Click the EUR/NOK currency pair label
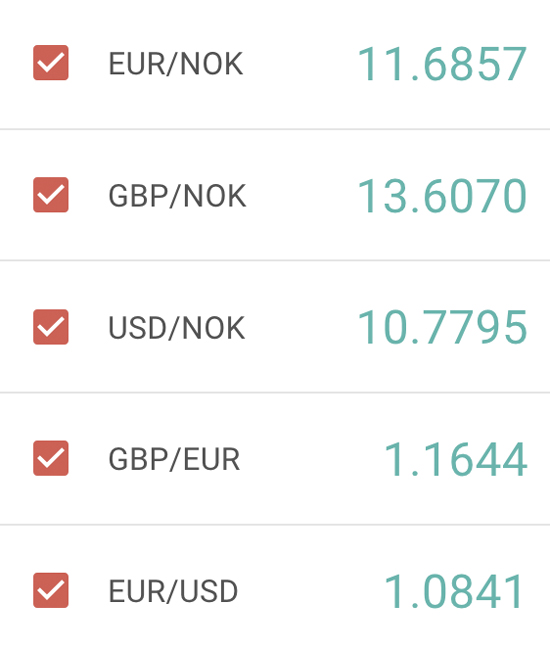 click(176, 64)
